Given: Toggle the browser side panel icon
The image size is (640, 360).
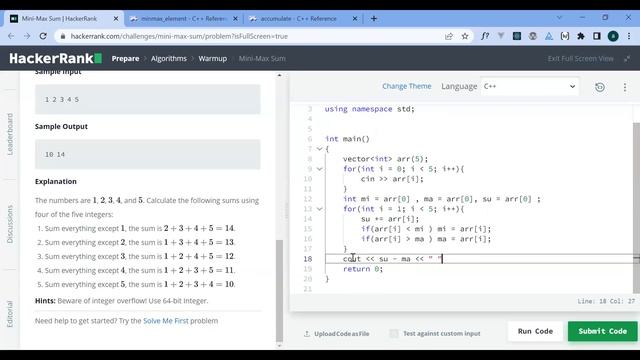Looking at the screenshot, I should pyautogui.click(x=597, y=36).
